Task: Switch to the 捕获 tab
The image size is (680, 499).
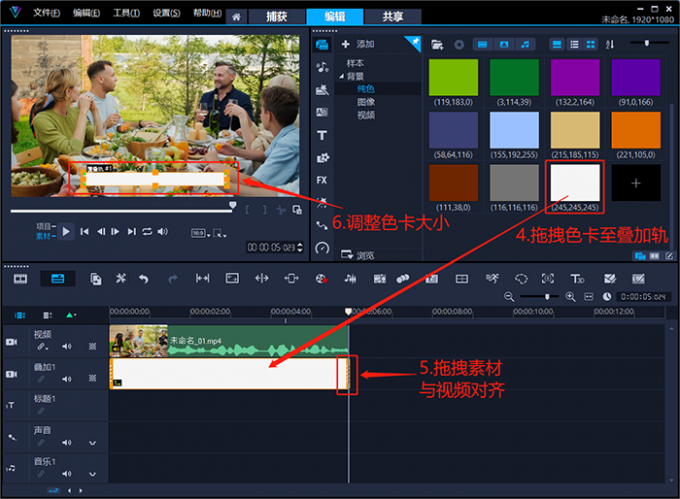Action: point(276,16)
